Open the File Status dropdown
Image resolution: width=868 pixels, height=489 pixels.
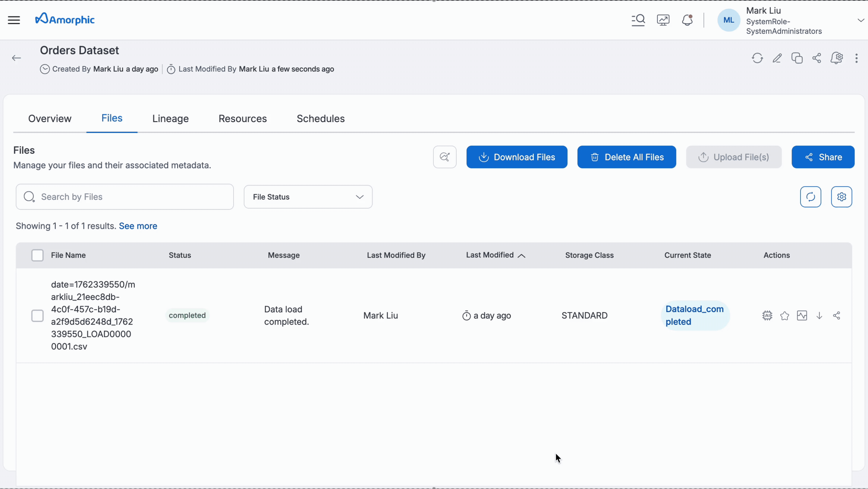(x=308, y=197)
